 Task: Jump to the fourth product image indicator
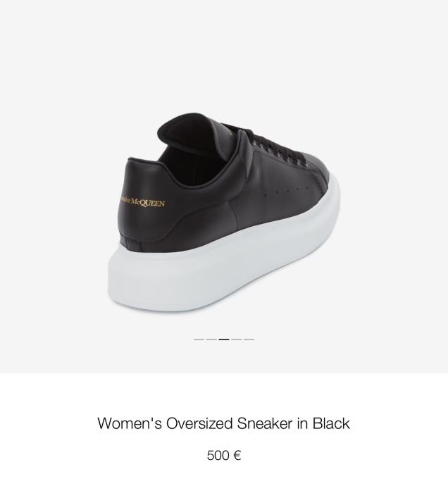(x=236, y=339)
